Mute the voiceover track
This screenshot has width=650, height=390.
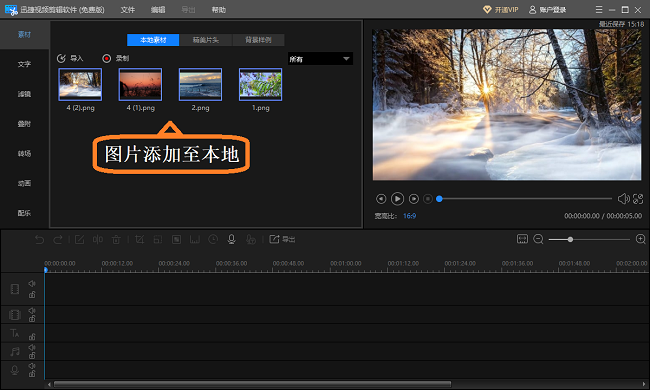tap(32, 366)
